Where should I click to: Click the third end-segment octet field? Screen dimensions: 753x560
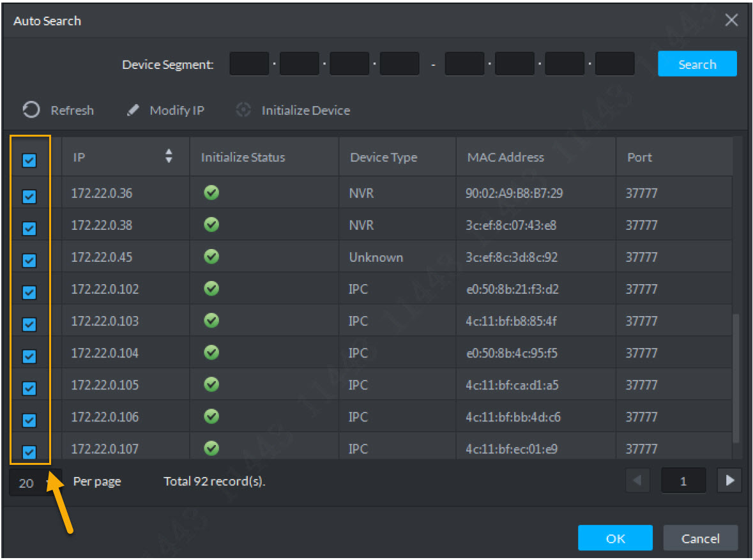[x=565, y=63]
